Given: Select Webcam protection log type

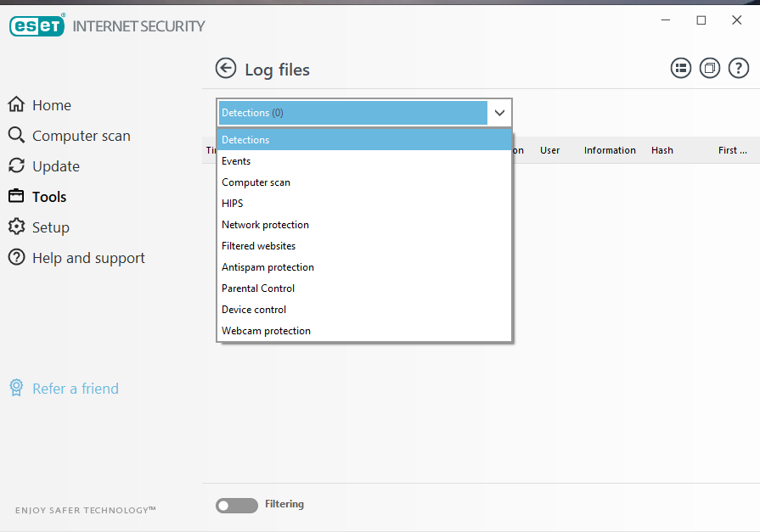Looking at the screenshot, I should click(364, 331).
